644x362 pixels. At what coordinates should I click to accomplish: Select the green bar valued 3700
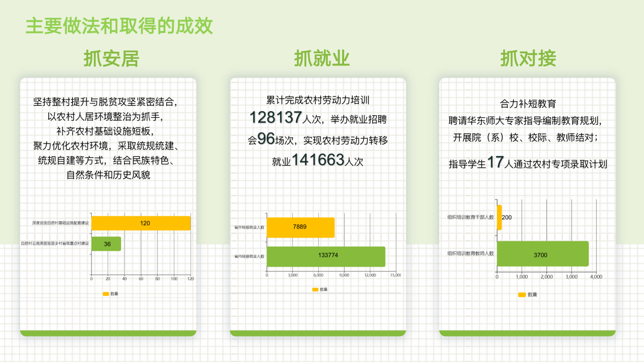(542, 254)
